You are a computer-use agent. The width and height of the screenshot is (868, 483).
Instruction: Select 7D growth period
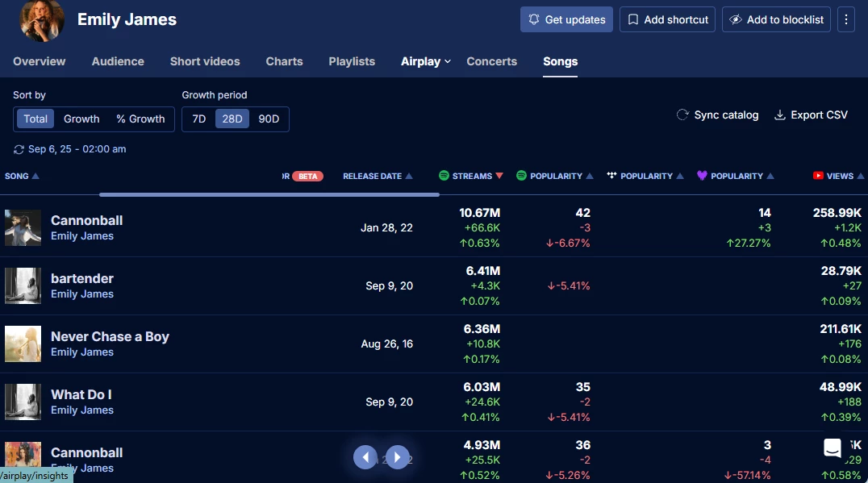198,119
